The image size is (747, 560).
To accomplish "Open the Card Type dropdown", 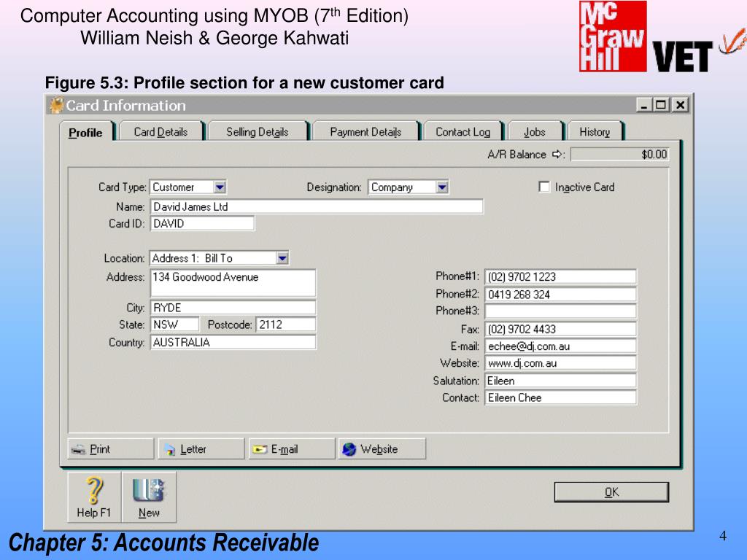I will click(220, 187).
